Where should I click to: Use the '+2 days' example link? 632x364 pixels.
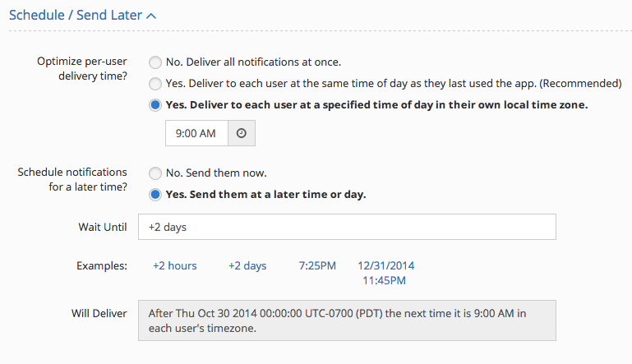pyautogui.click(x=247, y=265)
